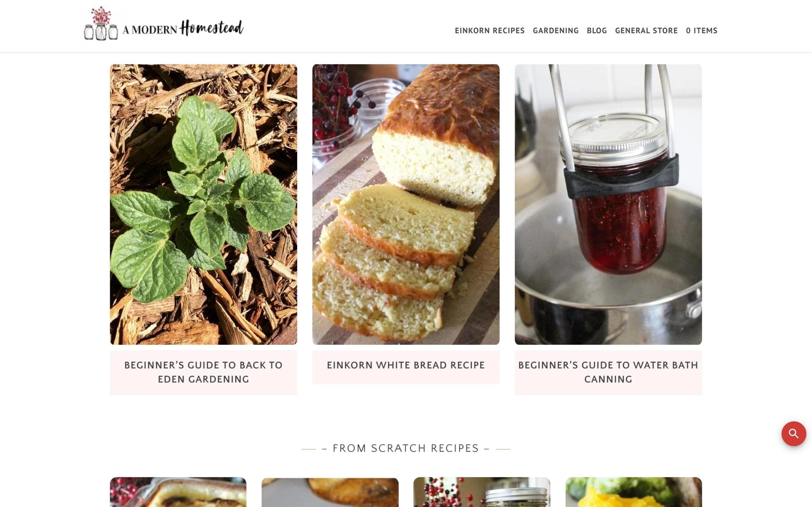812x507 pixels.
Task: Click the potato plant in mulch photo
Action: 203,205
